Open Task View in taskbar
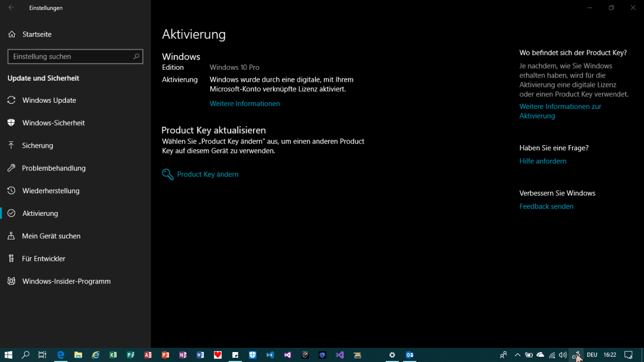 tap(42, 355)
